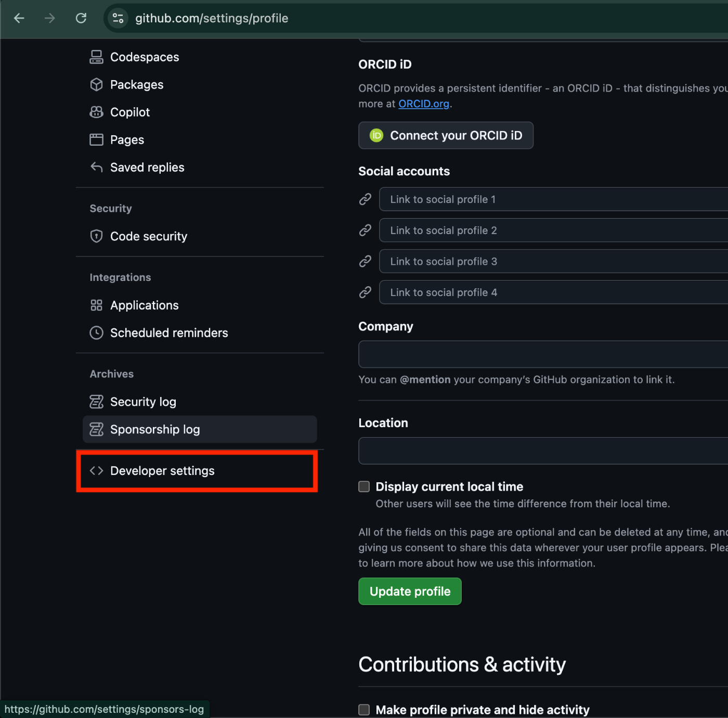This screenshot has height=718, width=728.
Task: Click the Saved replies arrow icon
Action: pyautogui.click(x=96, y=168)
